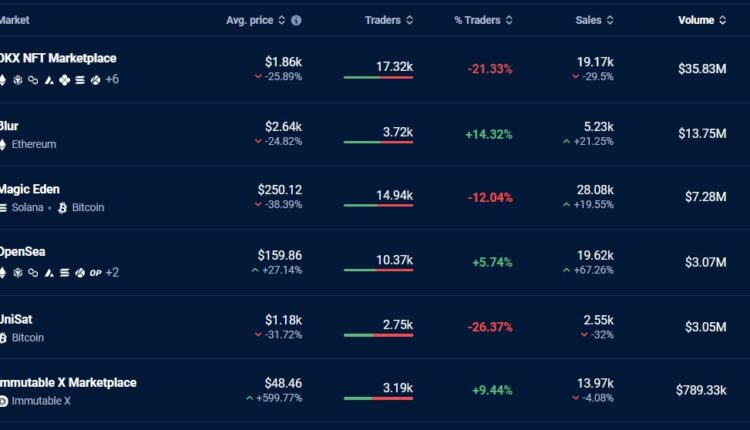The width and height of the screenshot is (750, 430).
Task: Click the first chain icon under OKX NFT Marketplace
Action: pyautogui.click(x=3, y=79)
